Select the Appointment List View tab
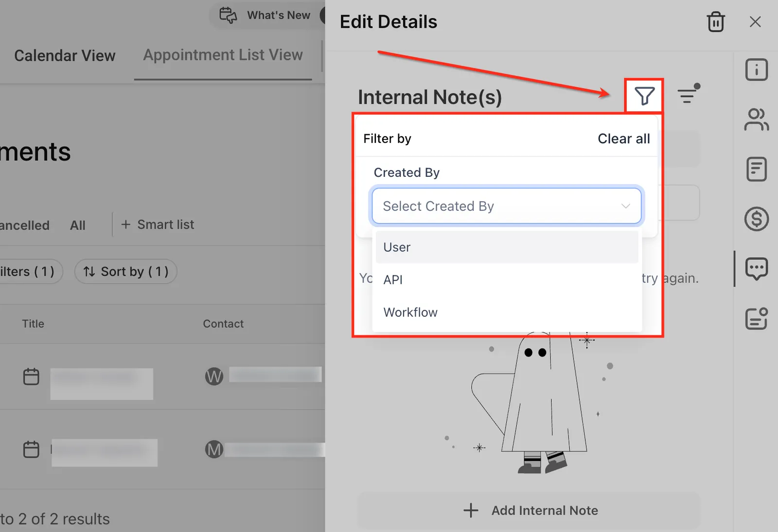778x532 pixels. (223, 55)
